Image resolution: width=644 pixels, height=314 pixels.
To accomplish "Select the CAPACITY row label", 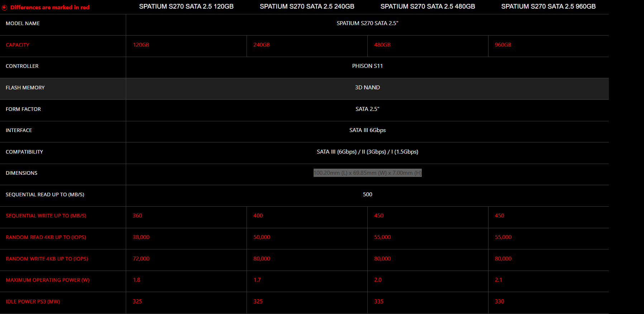I will point(18,45).
